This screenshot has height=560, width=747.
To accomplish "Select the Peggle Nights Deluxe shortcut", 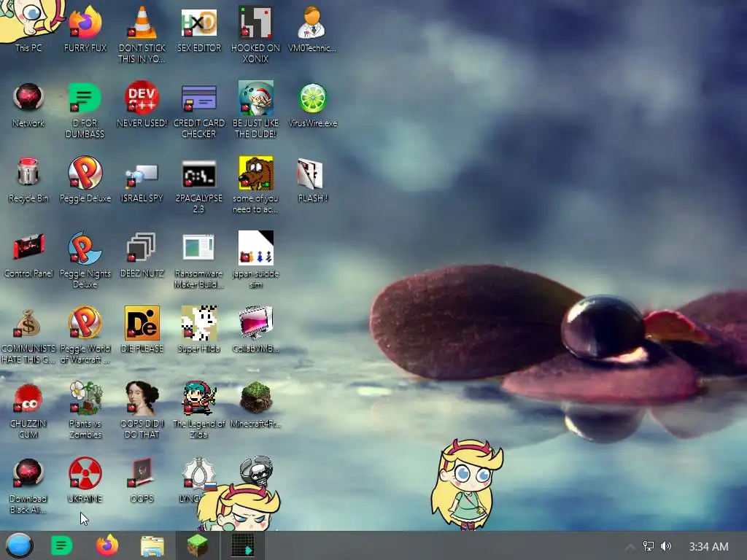I will (x=85, y=261).
